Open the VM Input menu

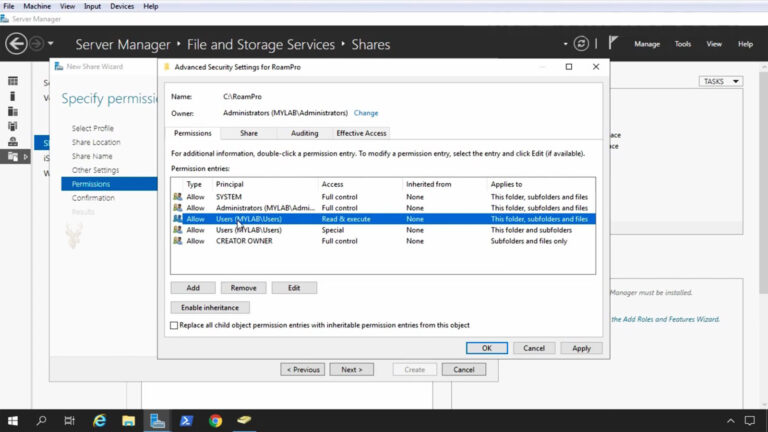pyautogui.click(x=92, y=6)
